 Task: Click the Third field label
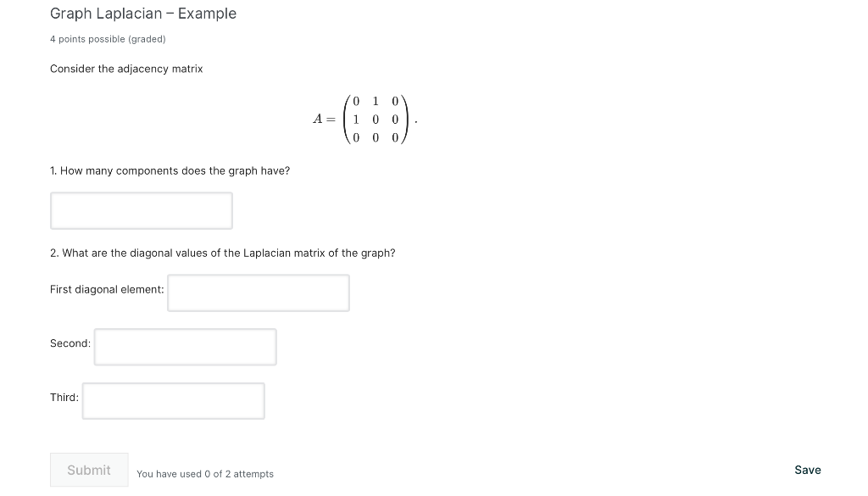(64, 397)
